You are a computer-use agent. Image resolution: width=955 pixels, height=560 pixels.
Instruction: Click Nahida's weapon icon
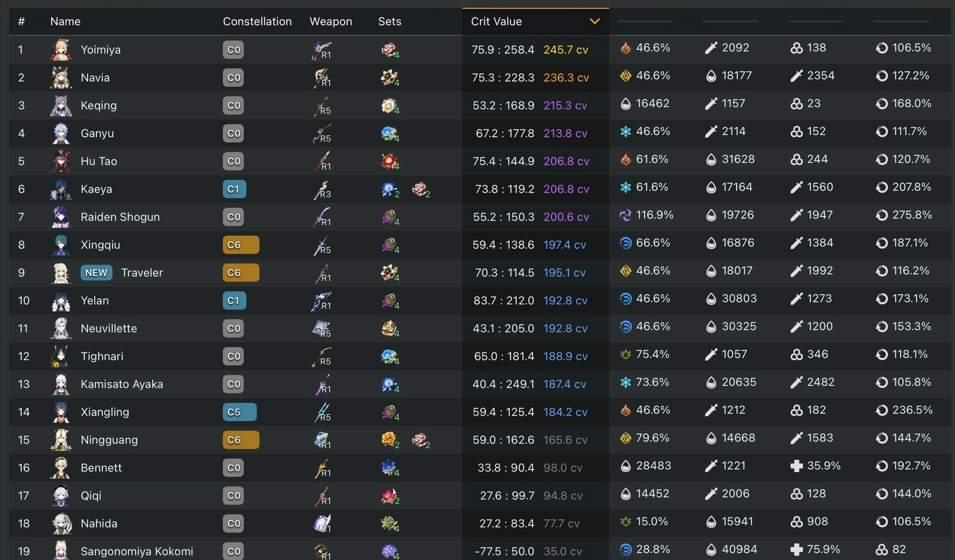tap(322, 524)
